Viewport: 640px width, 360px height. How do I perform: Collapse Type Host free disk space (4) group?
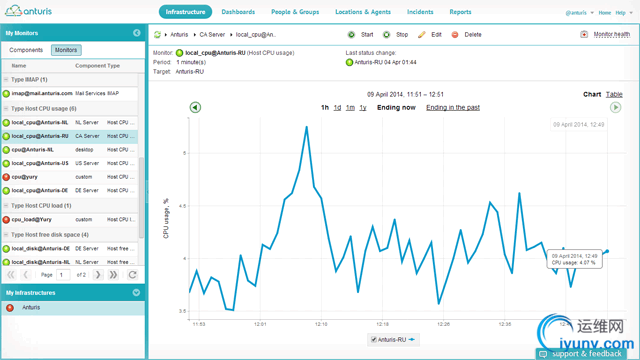[6, 235]
